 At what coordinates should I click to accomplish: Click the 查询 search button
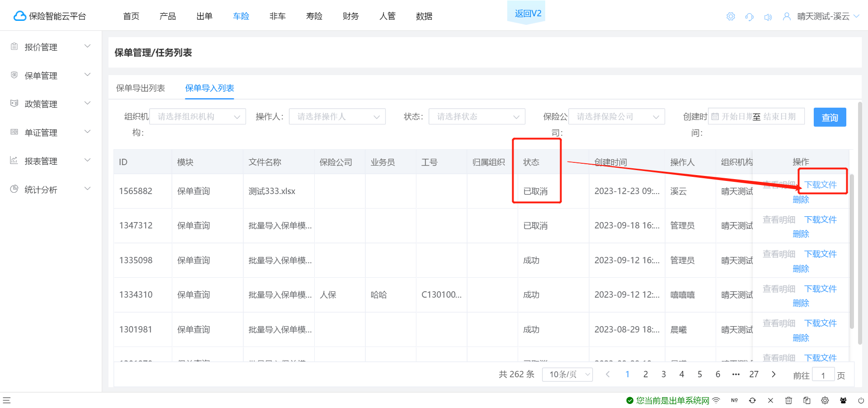click(830, 118)
